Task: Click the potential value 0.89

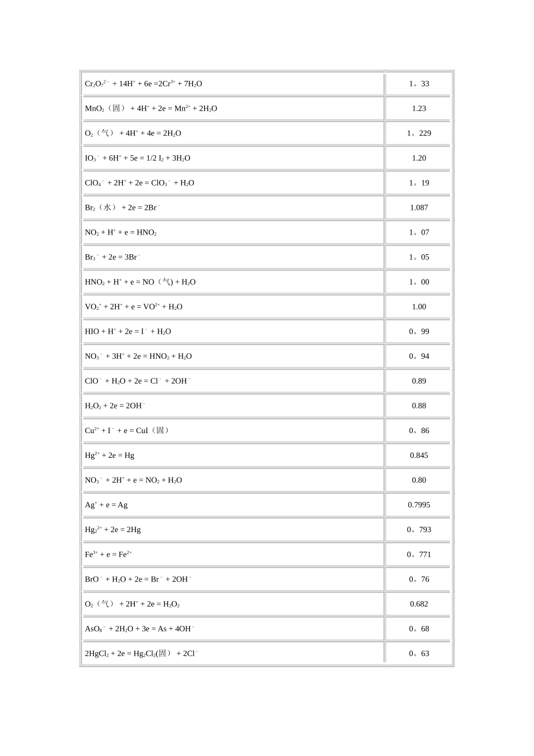Action: [419, 381]
